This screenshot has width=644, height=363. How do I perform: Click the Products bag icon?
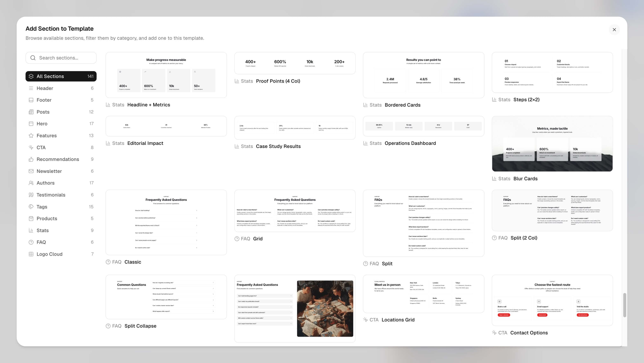[31, 218]
